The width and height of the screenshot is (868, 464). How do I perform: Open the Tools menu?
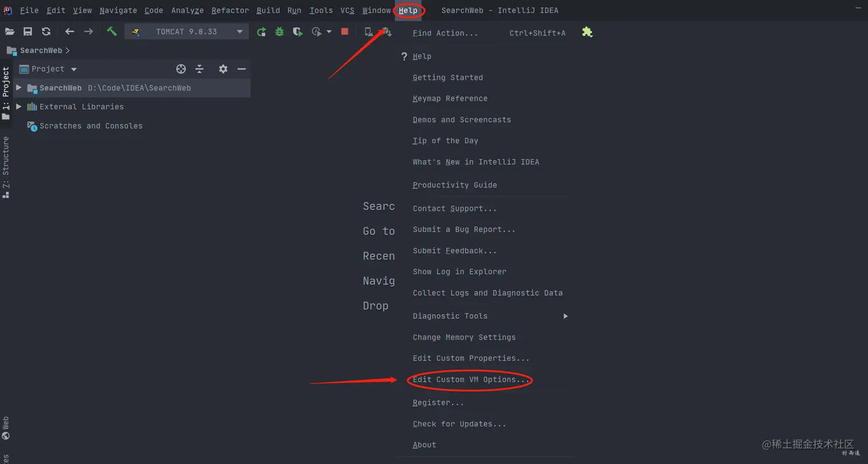[321, 10]
